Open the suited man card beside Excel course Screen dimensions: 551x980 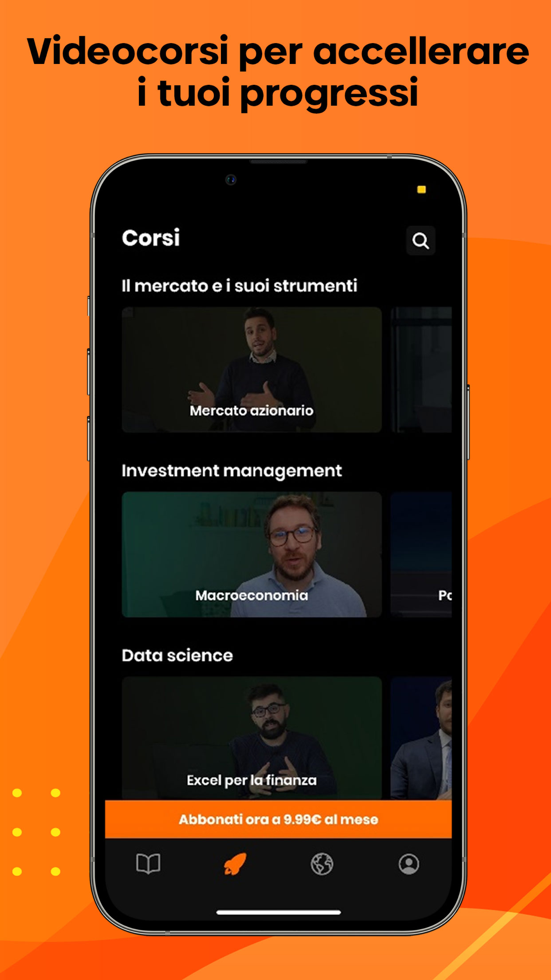point(421,738)
